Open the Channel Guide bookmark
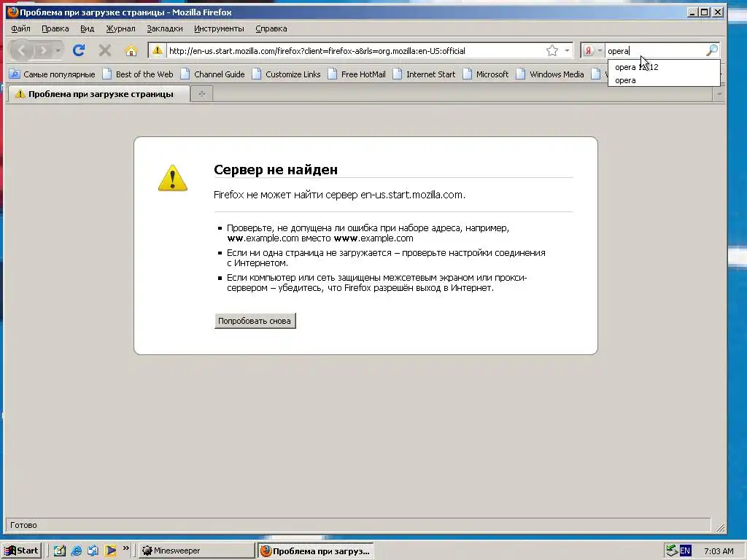The image size is (747, 560). [x=213, y=74]
